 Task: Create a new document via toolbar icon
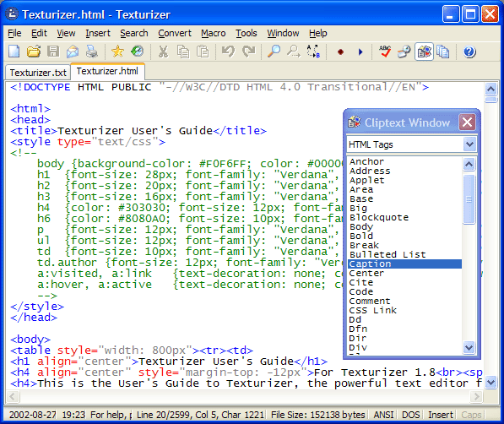[x=14, y=52]
